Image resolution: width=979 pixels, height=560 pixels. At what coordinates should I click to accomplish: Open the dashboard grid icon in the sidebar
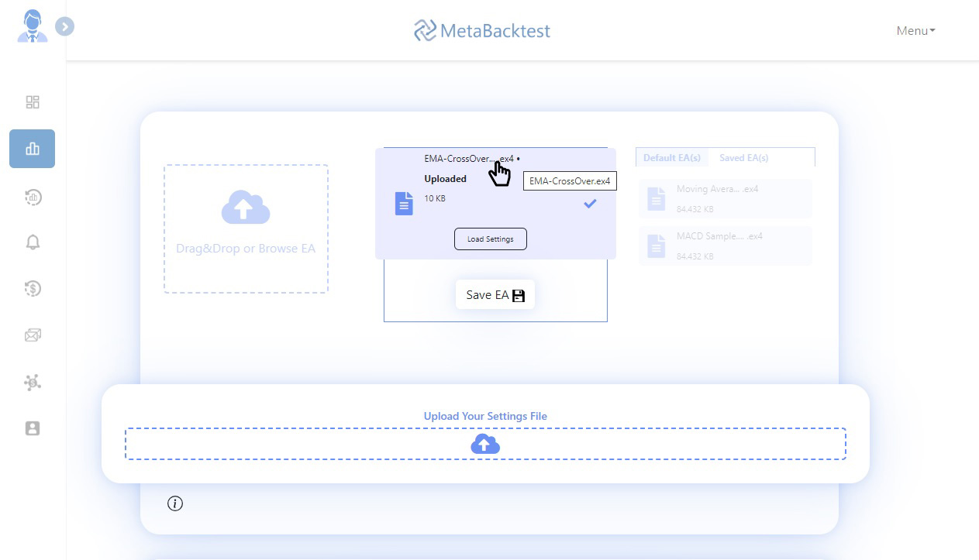[x=33, y=101]
